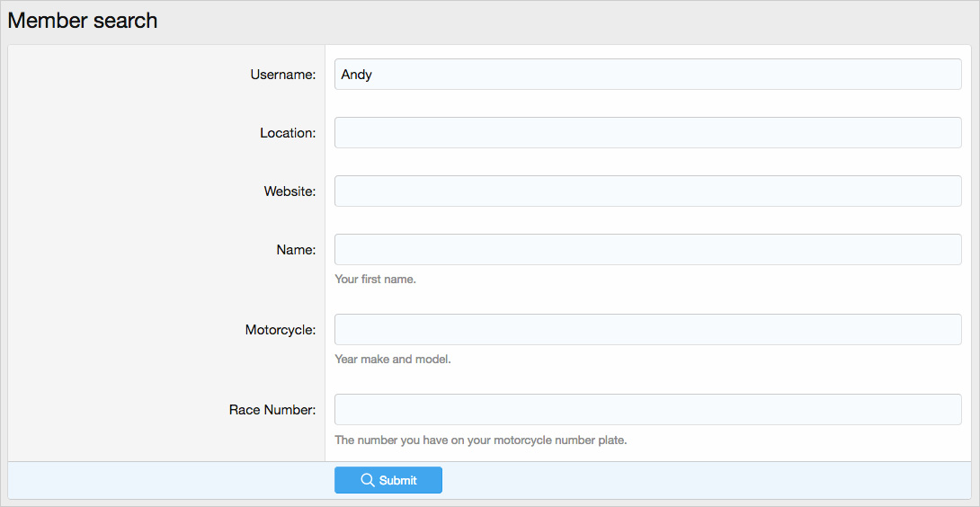Click the "Website:" label
The height and width of the screenshot is (507, 980).
click(x=290, y=191)
